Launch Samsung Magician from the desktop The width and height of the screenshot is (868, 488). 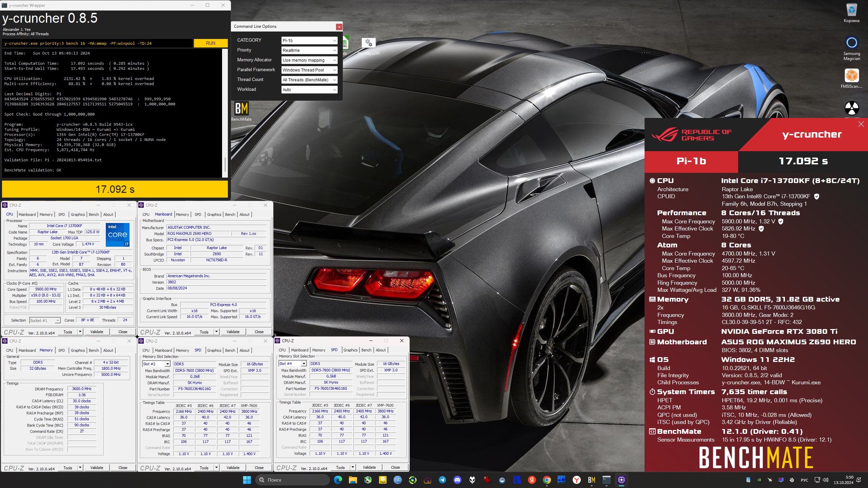[851, 48]
